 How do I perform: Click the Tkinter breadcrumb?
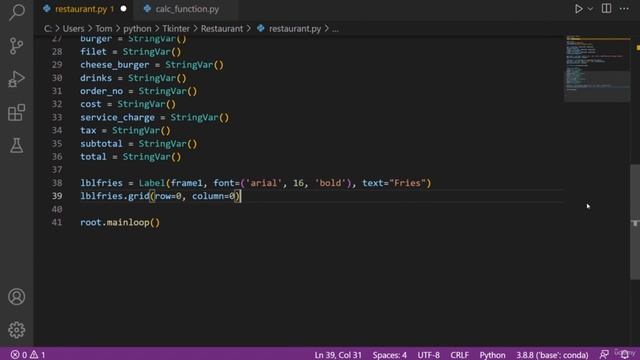pyautogui.click(x=176, y=29)
